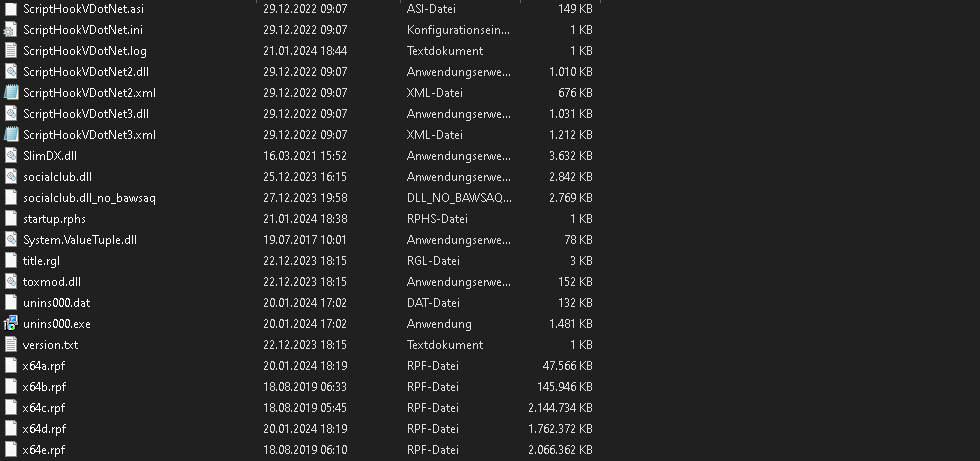
Task: Select the ScriptHookVDotNet.ini settings file icon
Action: 11,29
